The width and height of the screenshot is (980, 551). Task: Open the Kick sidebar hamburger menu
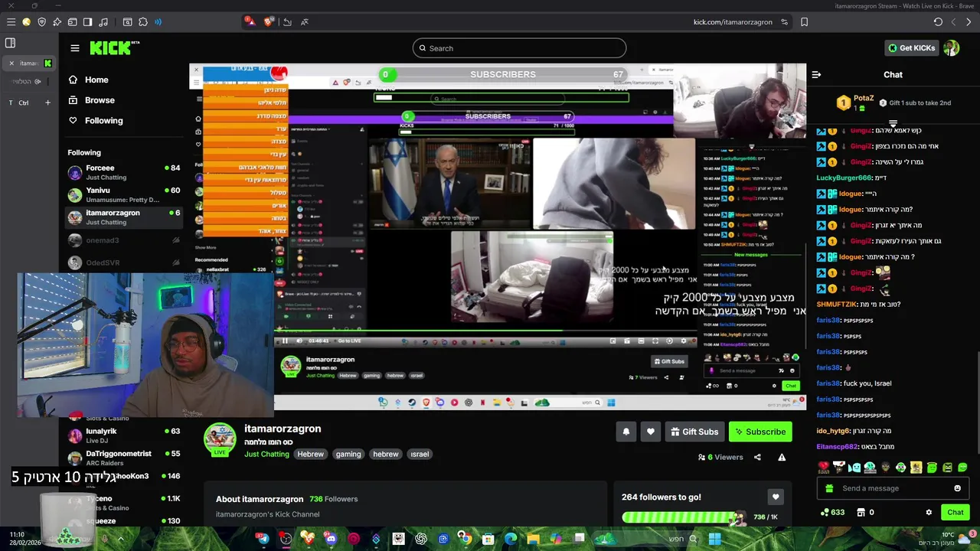pyautogui.click(x=75, y=47)
